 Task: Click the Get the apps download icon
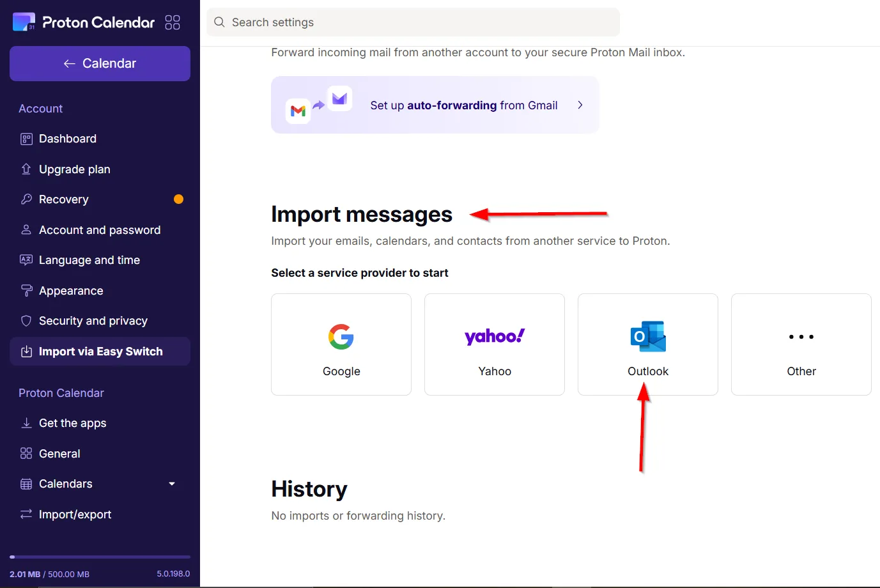[26, 422]
